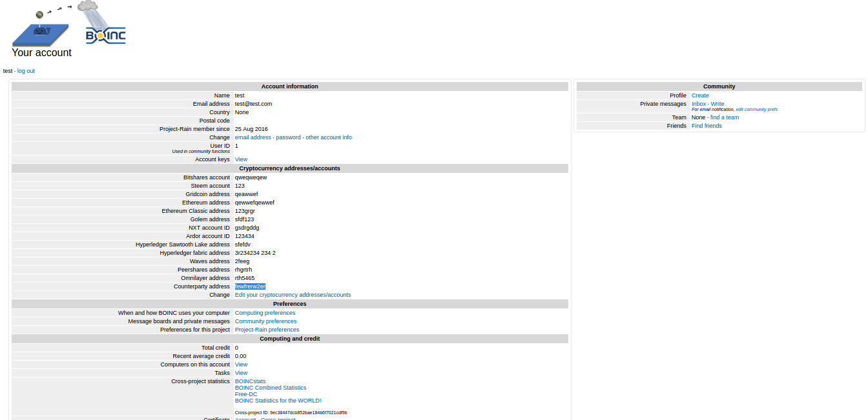Click the Ethereum Classic address 123grgr
868x420 pixels.
(245, 211)
